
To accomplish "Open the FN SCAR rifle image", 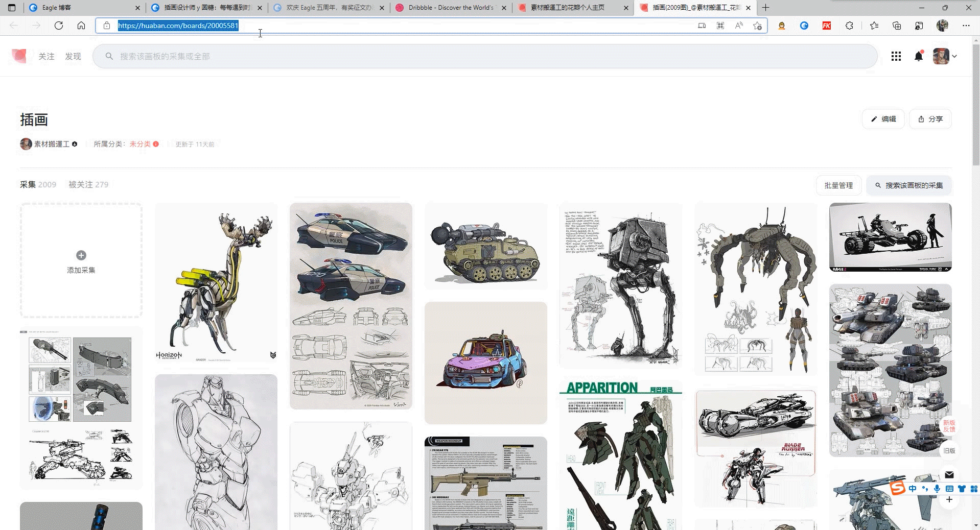I will point(486,483).
